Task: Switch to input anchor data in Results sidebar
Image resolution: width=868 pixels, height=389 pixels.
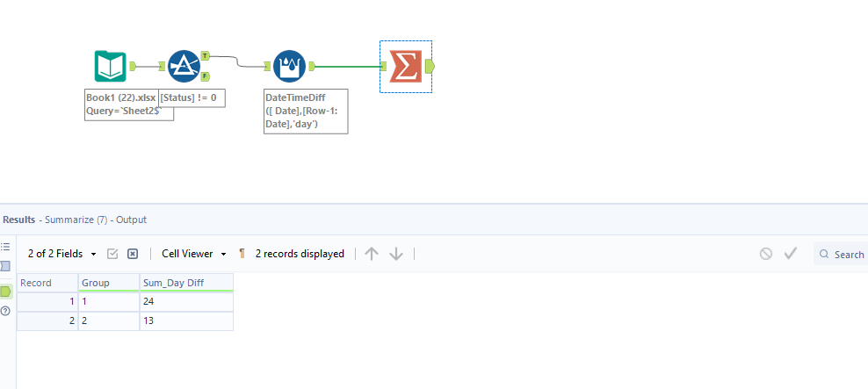Action: coord(5,266)
